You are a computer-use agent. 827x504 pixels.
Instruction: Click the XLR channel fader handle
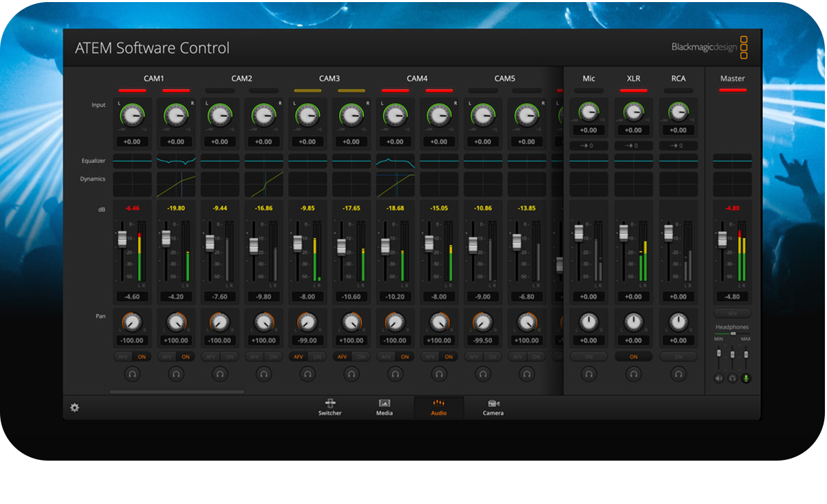coord(624,232)
